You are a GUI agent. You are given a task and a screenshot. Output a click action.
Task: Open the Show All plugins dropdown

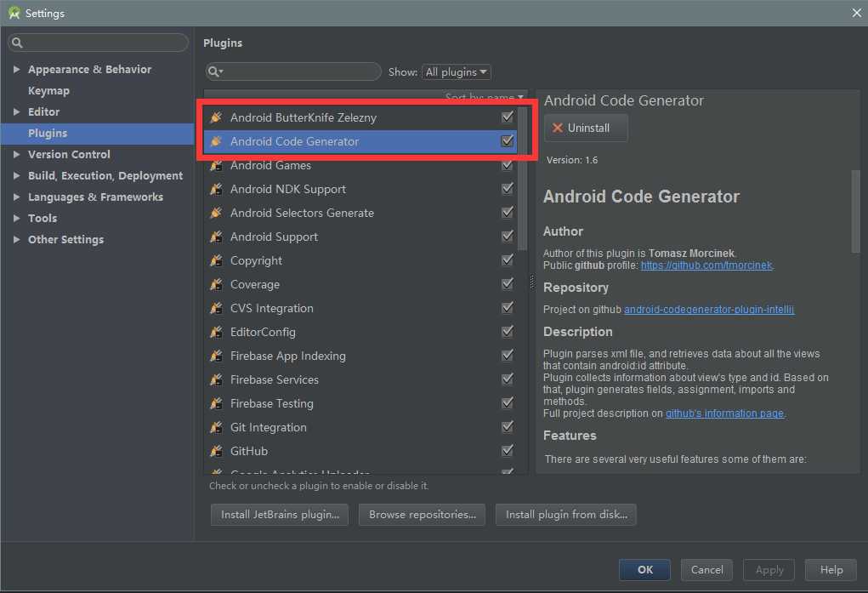(x=457, y=72)
